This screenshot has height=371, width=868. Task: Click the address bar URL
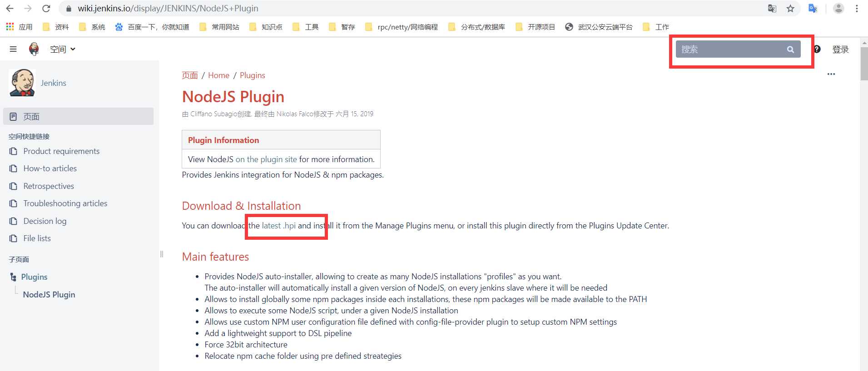click(x=168, y=9)
